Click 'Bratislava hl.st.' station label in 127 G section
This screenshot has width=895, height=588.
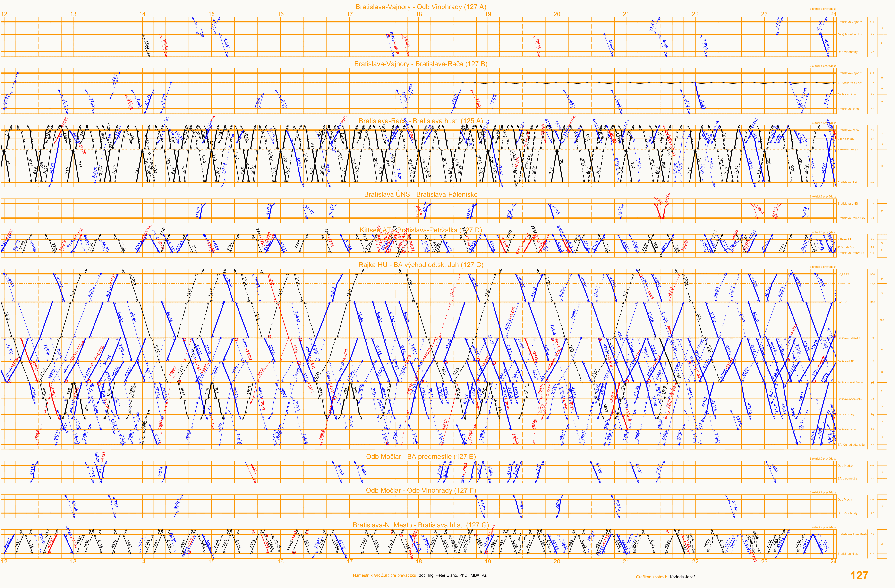coord(848,554)
